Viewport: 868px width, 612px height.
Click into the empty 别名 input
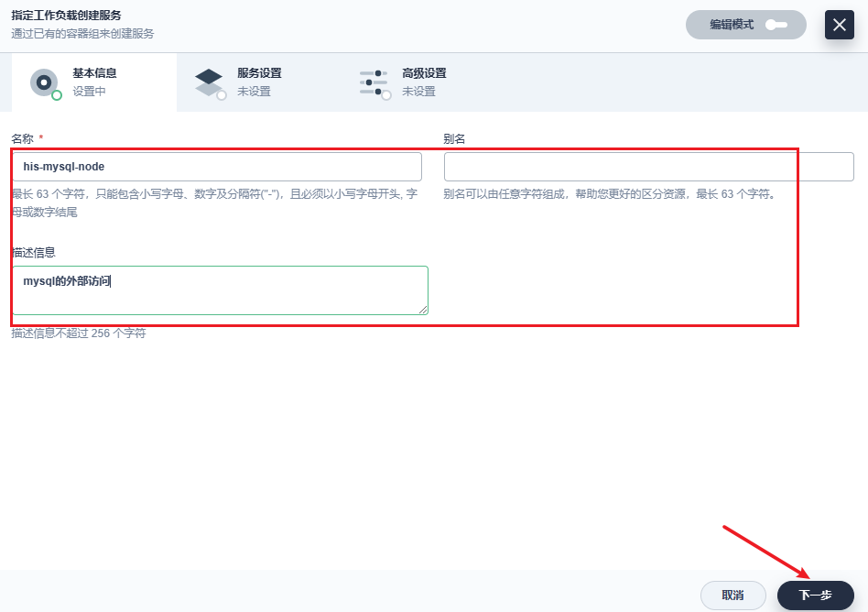[648, 167]
